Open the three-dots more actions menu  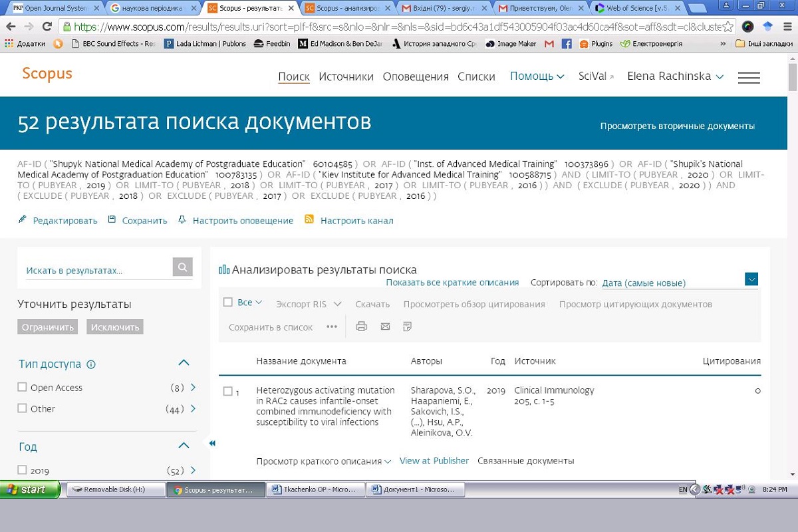click(x=332, y=327)
